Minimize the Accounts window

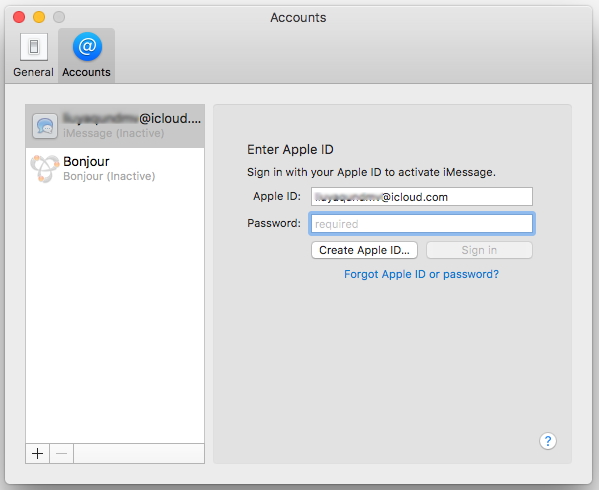(39, 17)
